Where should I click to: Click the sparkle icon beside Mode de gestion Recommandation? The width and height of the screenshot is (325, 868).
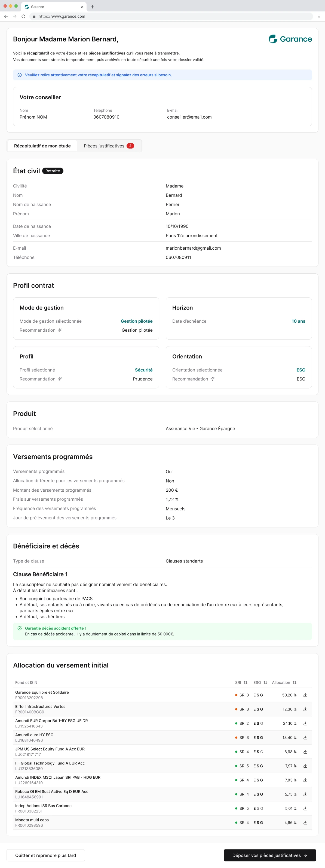pos(60,330)
